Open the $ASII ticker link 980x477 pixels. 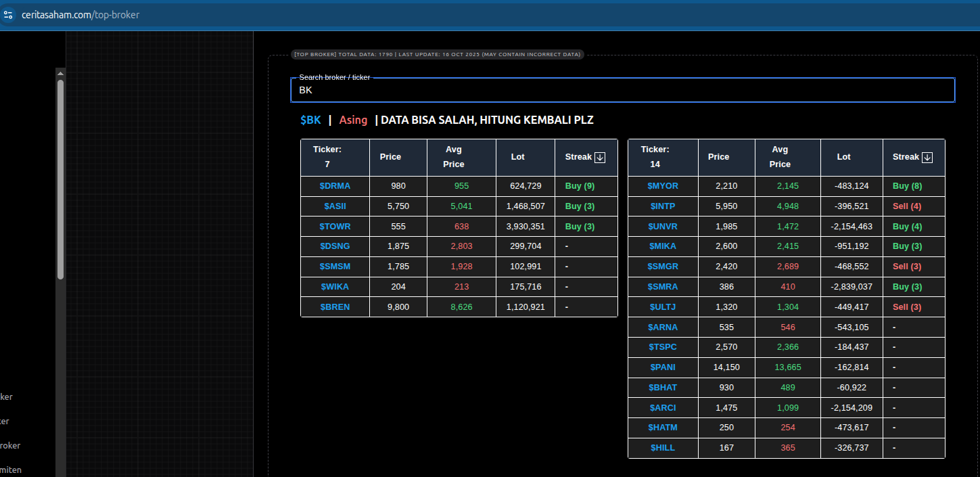coord(335,206)
